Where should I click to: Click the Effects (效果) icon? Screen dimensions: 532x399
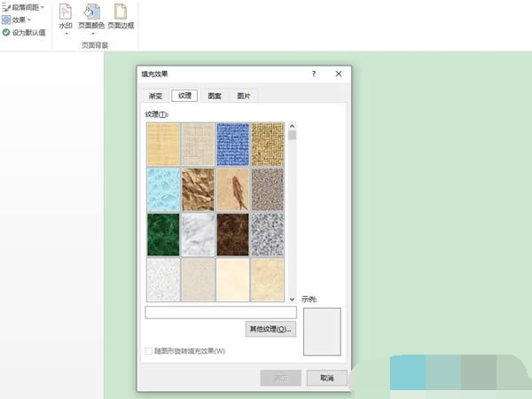coord(6,20)
